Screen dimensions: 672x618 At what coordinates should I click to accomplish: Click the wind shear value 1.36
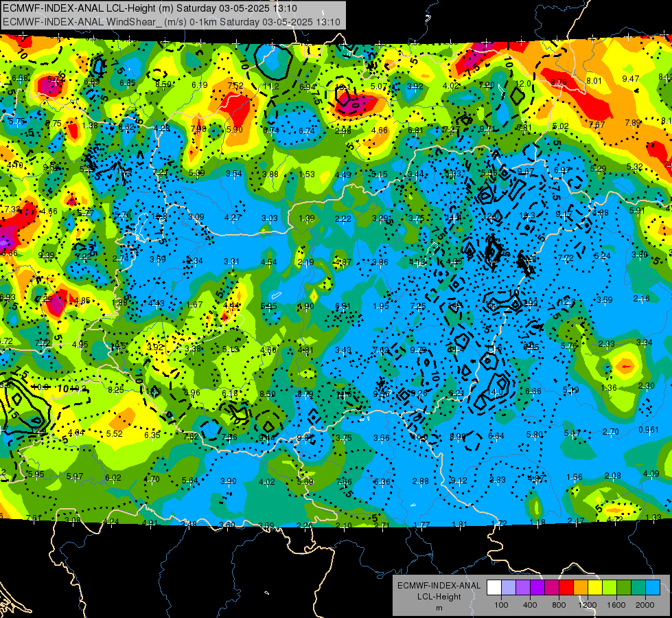(609, 388)
